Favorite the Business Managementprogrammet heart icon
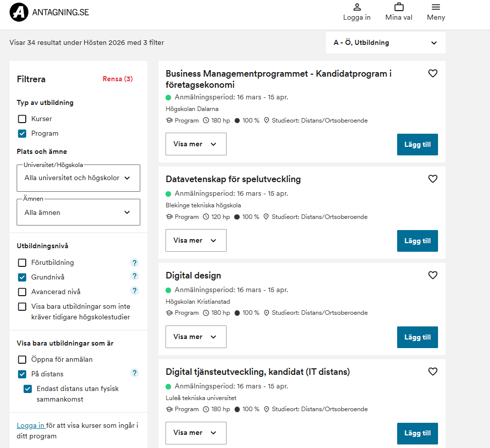The height and width of the screenshot is (448, 490). (x=432, y=74)
